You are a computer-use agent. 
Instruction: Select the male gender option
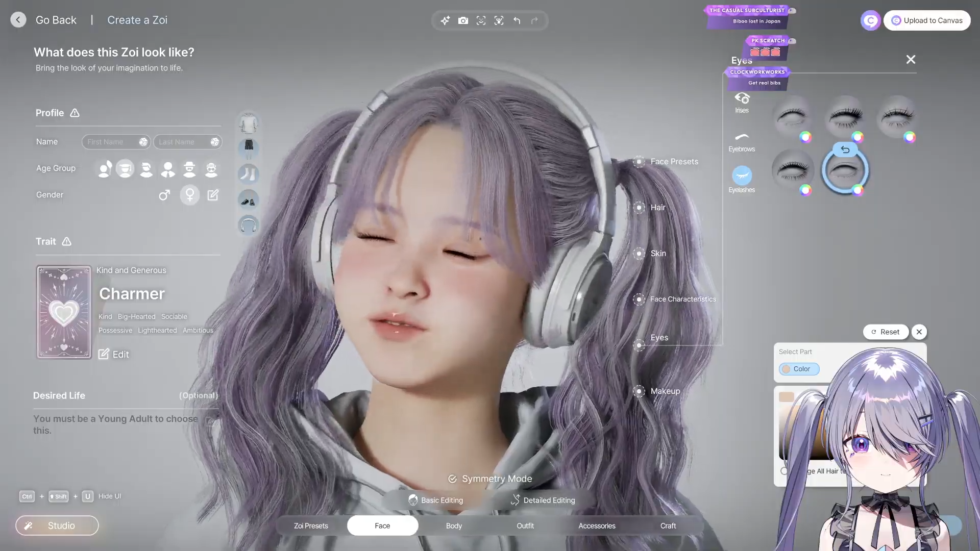pyautogui.click(x=164, y=195)
